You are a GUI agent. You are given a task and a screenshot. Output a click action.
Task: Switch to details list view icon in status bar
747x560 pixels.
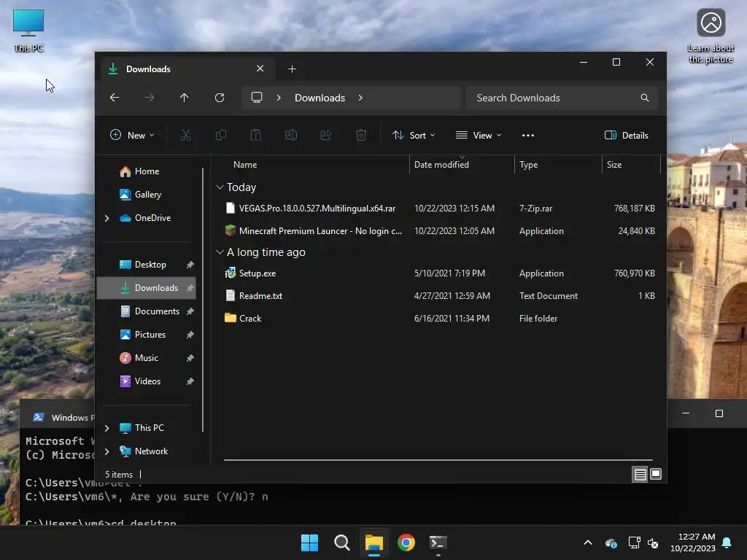[x=640, y=474]
